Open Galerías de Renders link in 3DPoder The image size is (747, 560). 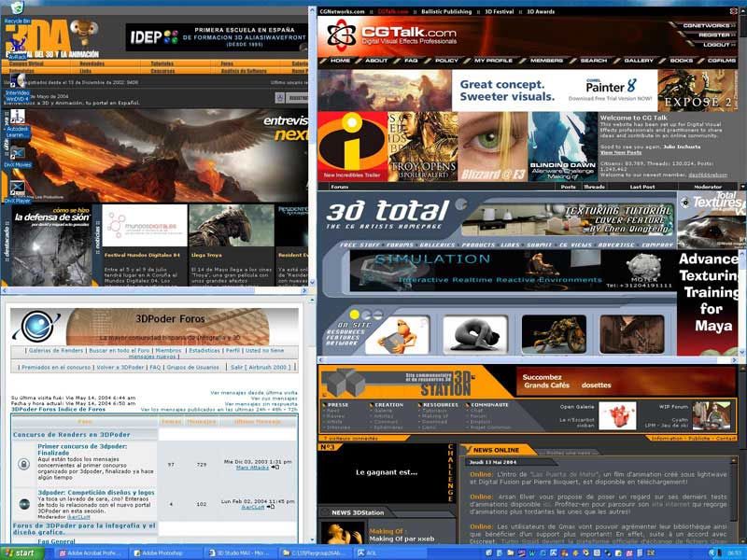point(56,351)
